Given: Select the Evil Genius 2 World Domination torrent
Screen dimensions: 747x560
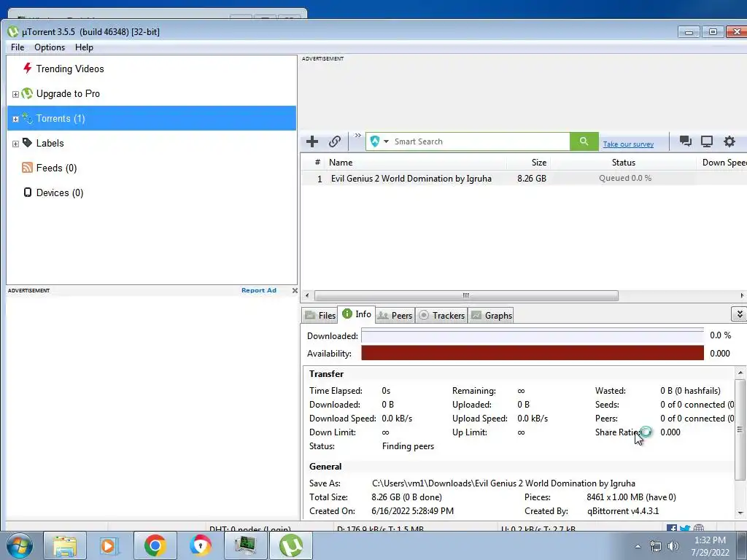Looking at the screenshot, I should (411, 179).
